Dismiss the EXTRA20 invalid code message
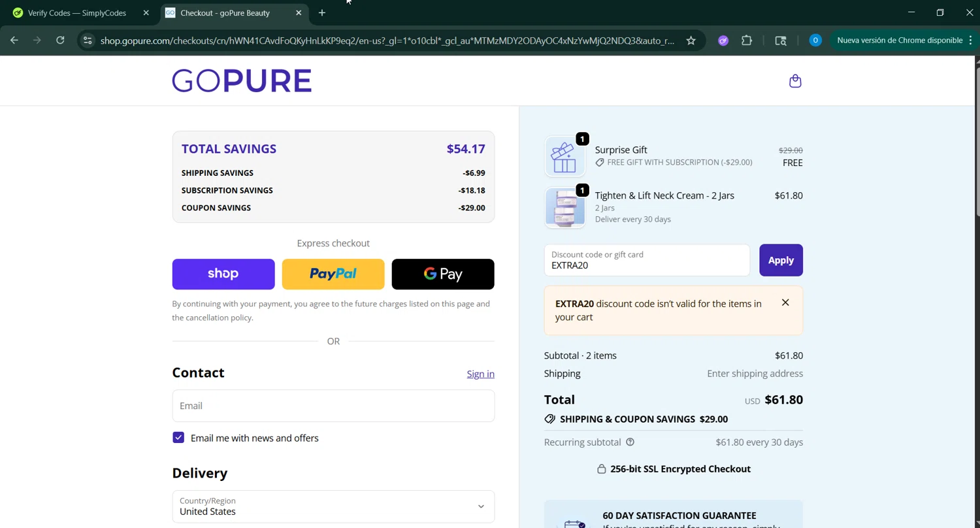The image size is (980, 528). 785,303
